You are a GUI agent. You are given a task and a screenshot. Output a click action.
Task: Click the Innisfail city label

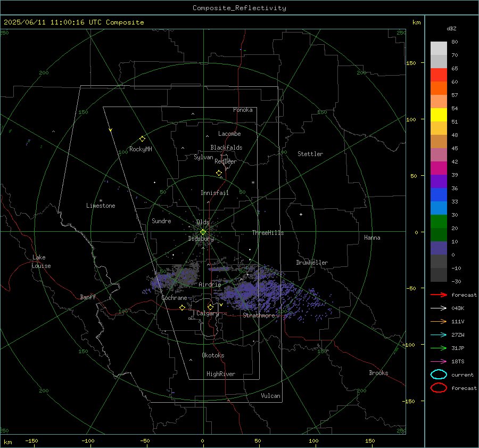click(214, 193)
